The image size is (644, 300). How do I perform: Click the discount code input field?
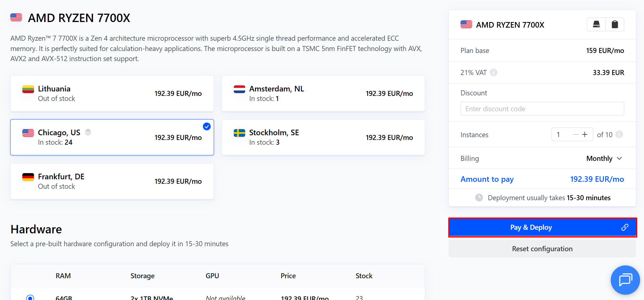pyautogui.click(x=542, y=109)
